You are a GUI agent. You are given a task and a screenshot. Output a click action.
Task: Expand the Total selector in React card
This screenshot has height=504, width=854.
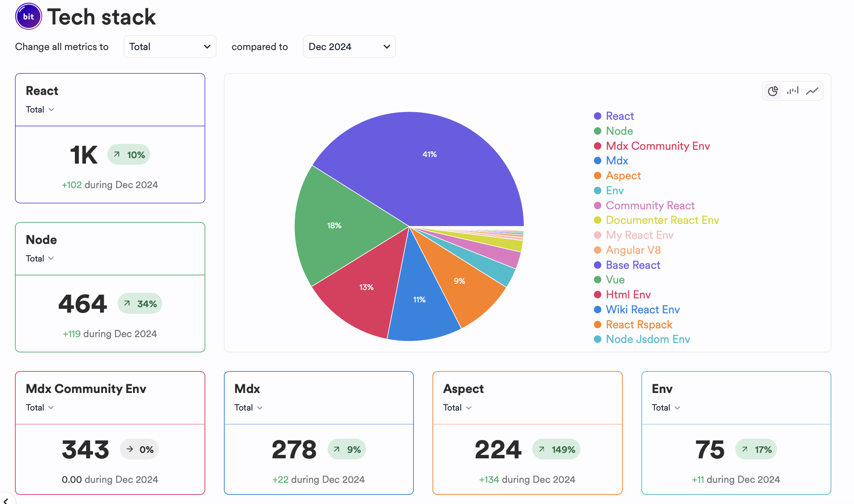pyautogui.click(x=40, y=110)
